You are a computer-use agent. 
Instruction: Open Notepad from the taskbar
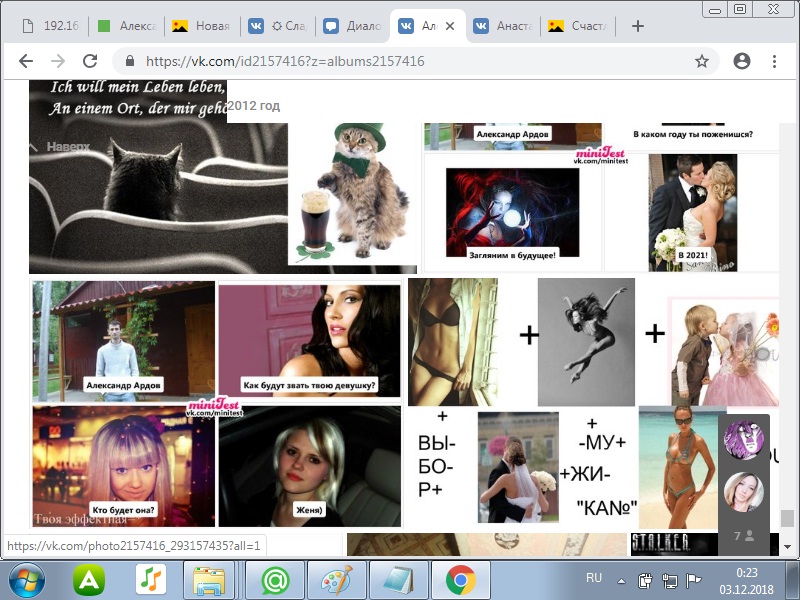point(398,580)
